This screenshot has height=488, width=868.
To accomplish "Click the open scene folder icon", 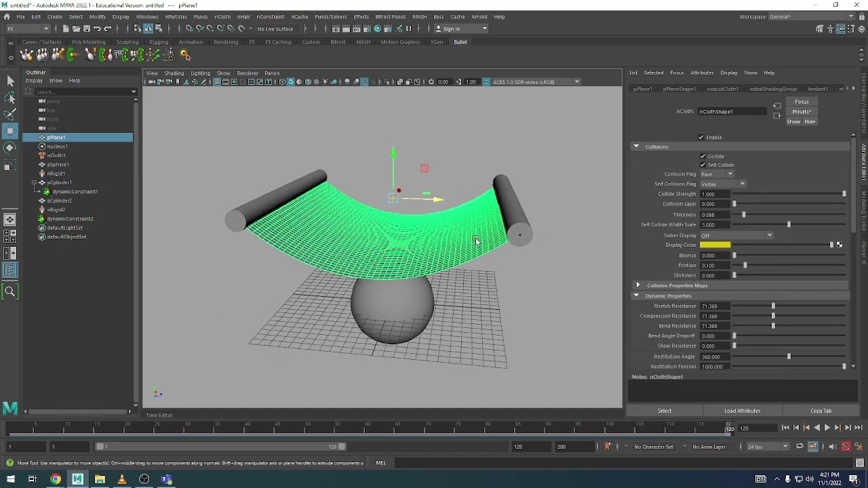I will tap(76, 28).
